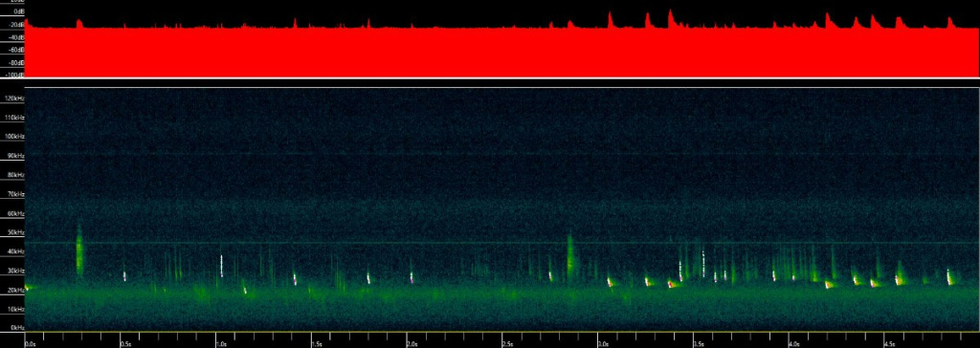Image resolution: width=980 pixels, height=348 pixels.
Task: Click the -20dB label on the amplitude scale
Action: (x=17, y=24)
